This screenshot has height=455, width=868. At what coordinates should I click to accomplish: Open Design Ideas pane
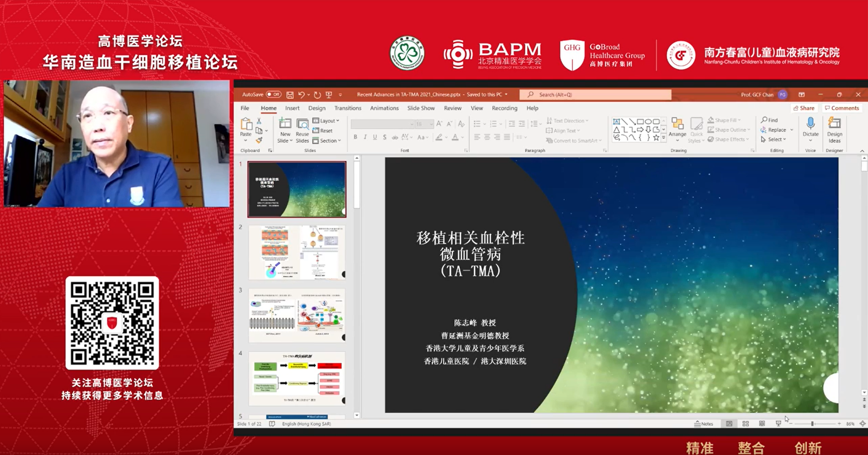[835, 130]
